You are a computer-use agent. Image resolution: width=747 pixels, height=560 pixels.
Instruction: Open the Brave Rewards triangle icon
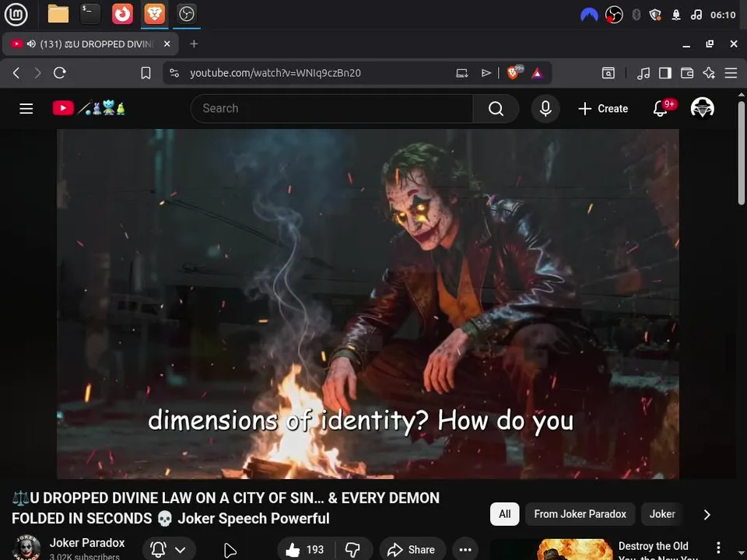[x=538, y=73]
